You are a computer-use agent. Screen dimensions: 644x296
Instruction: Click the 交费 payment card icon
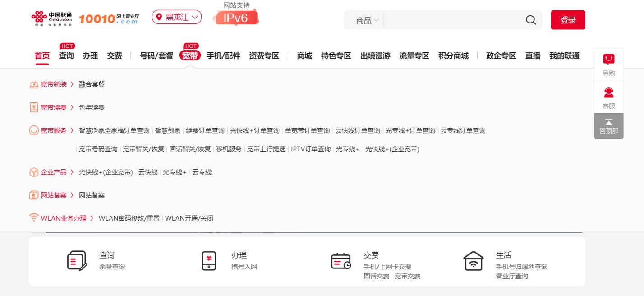[x=340, y=261]
